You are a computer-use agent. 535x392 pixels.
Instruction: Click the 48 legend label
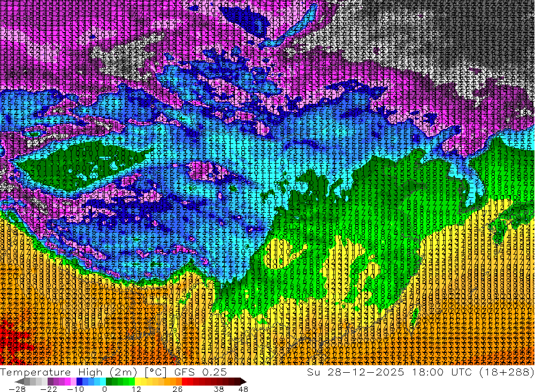pyautogui.click(x=243, y=389)
